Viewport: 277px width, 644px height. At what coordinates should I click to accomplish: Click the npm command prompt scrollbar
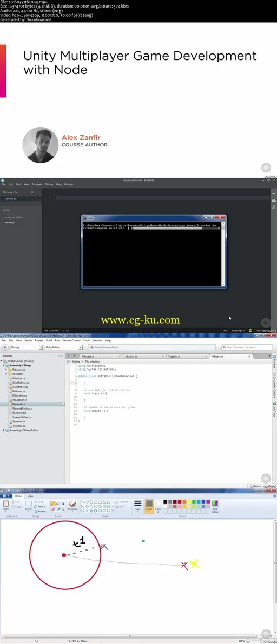click(223, 254)
